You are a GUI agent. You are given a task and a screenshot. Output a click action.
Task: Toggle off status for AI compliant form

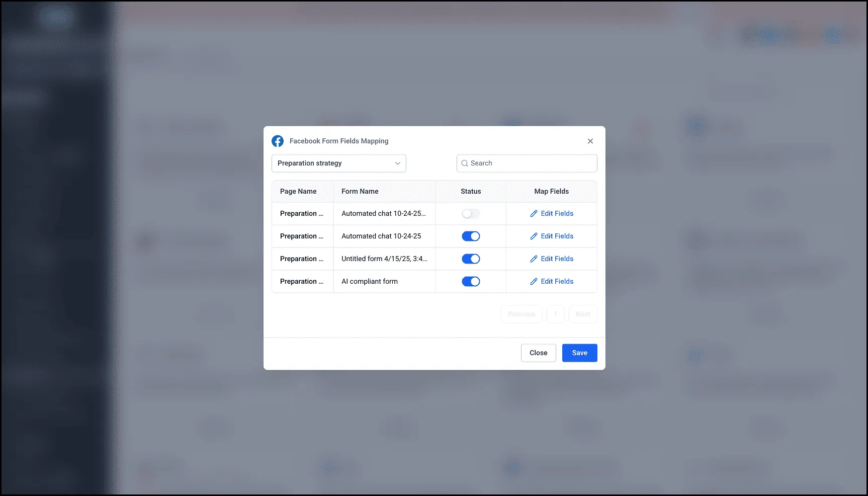pyautogui.click(x=471, y=282)
